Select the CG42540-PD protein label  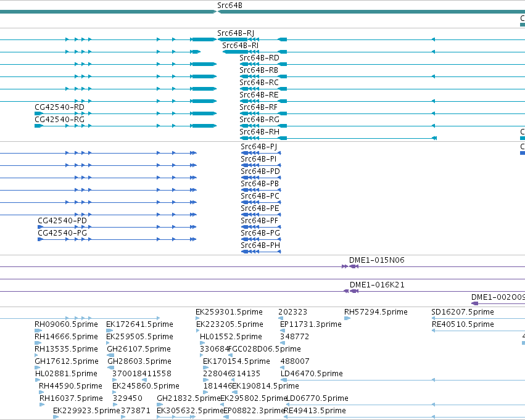62,221
